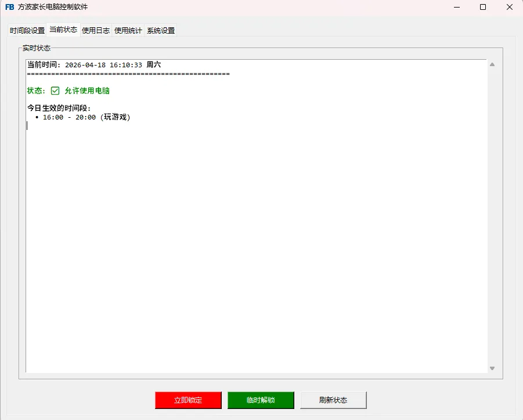Switch to the 使用日志 tab
523x420 pixels.
[96, 30]
